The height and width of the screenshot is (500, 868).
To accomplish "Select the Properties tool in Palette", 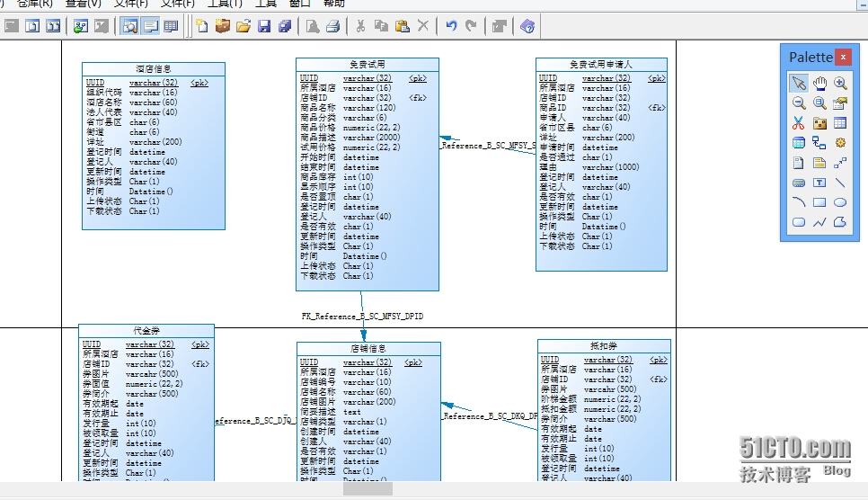I will (x=840, y=103).
